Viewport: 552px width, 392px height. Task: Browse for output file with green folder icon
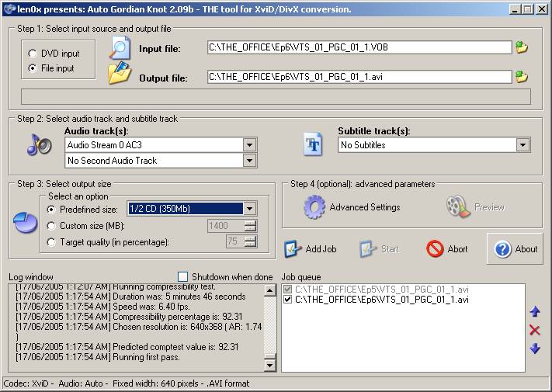tap(522, 76)
